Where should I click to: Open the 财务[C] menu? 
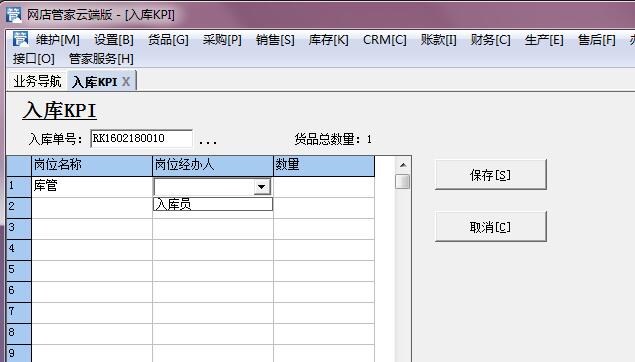[x=490, y=40]
